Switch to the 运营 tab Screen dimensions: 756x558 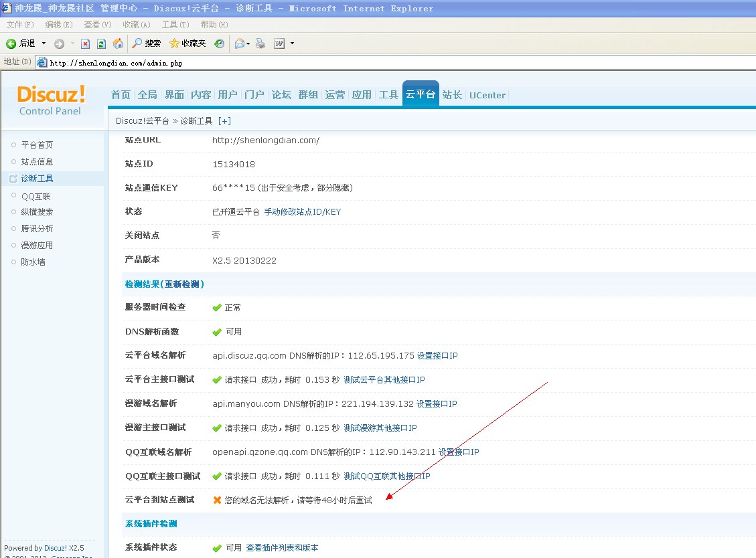click(x=335, y=95)
